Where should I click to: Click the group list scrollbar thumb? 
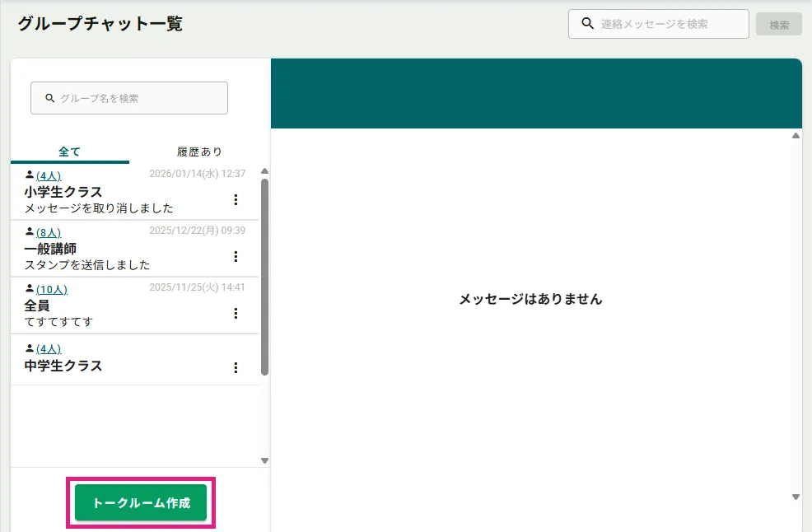tap(264, 276)
